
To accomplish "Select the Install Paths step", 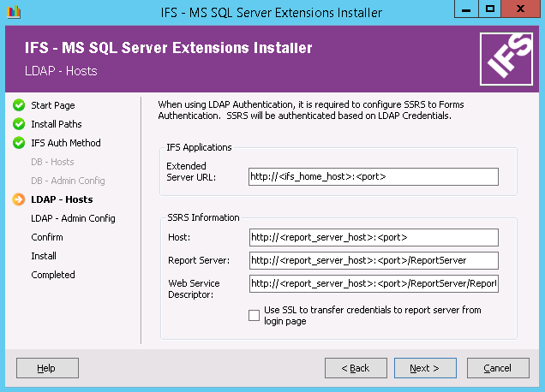I will pyautogui.click(x=57, y=124).
